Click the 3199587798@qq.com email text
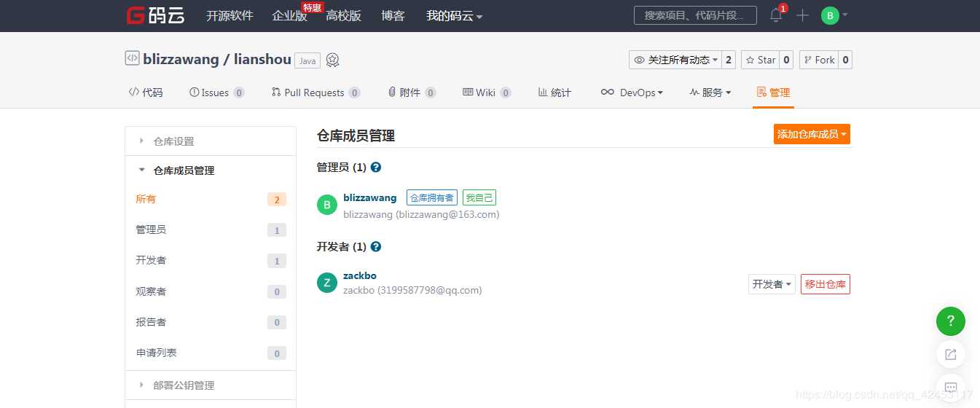The image size is (980, 408). click(430, 290)
